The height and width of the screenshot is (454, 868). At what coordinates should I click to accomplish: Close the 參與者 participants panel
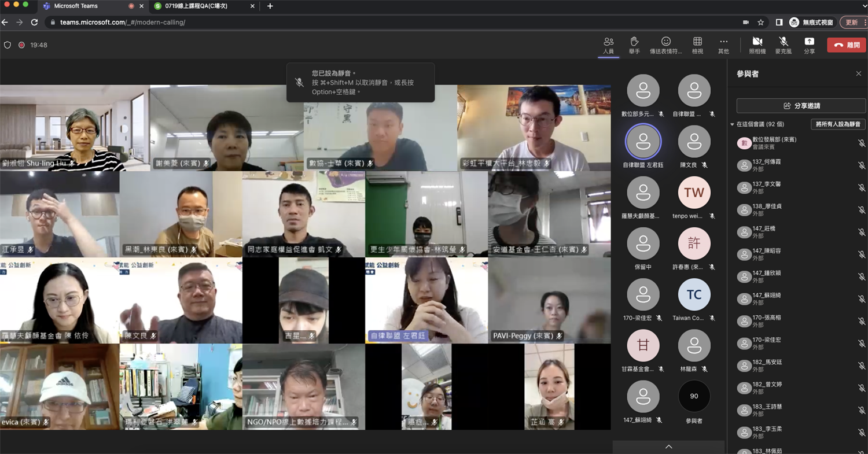858,74
